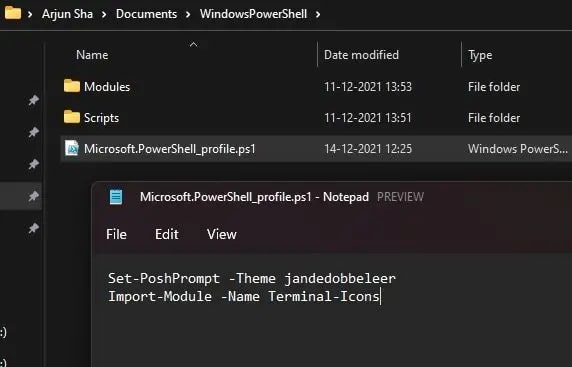Click the bottom-most pin icon in sidebar
The image size is (572, 367).
34,228
